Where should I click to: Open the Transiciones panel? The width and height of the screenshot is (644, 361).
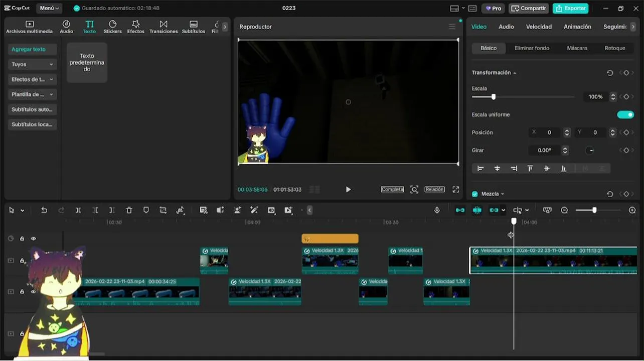pyautogui.click(x=164, y=27)
